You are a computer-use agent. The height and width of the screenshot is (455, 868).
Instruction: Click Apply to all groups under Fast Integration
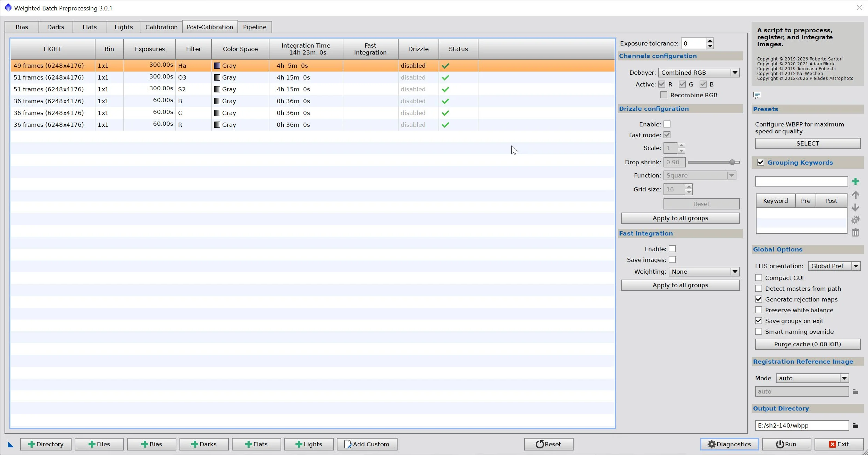680,285
